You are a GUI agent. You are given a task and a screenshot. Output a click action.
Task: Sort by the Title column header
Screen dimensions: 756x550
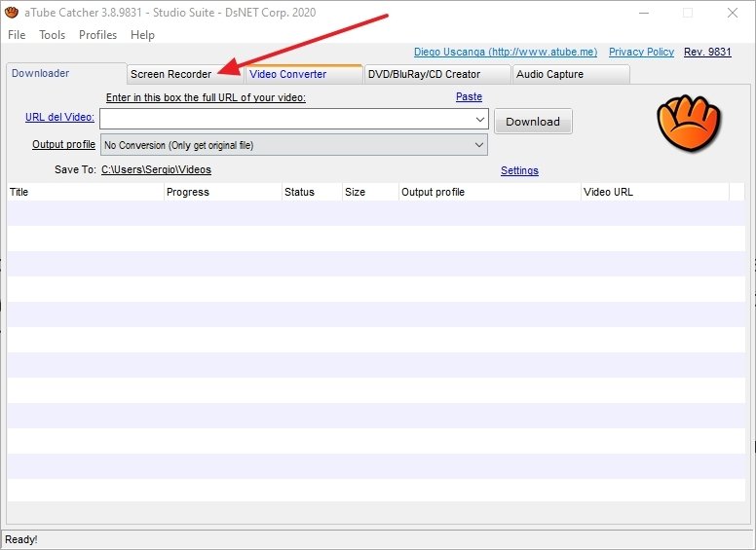point(86,192)
